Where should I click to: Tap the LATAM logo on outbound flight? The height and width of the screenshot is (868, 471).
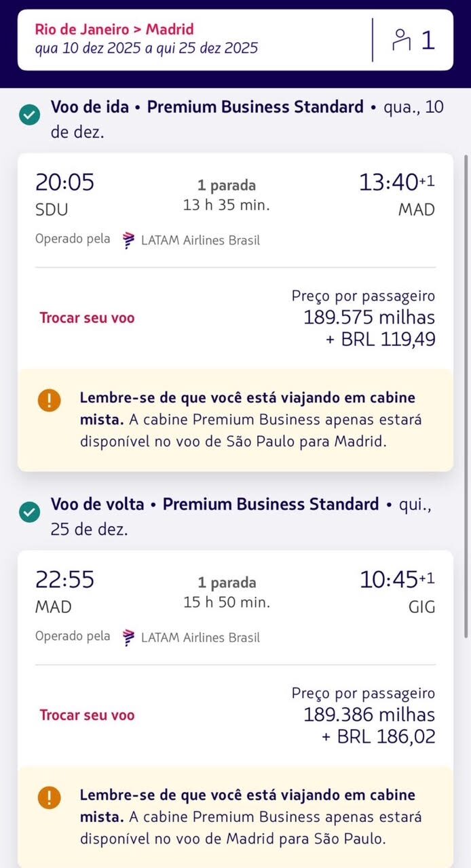coord(128,240)
